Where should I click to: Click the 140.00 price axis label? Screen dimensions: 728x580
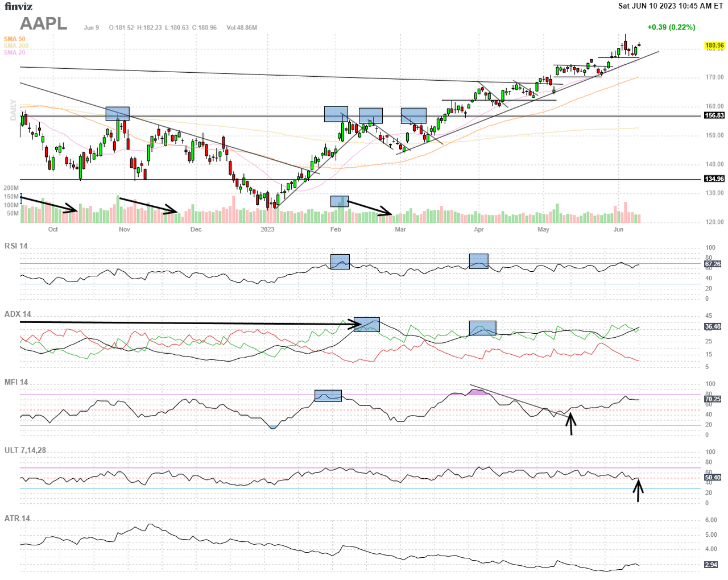[715, 164]
